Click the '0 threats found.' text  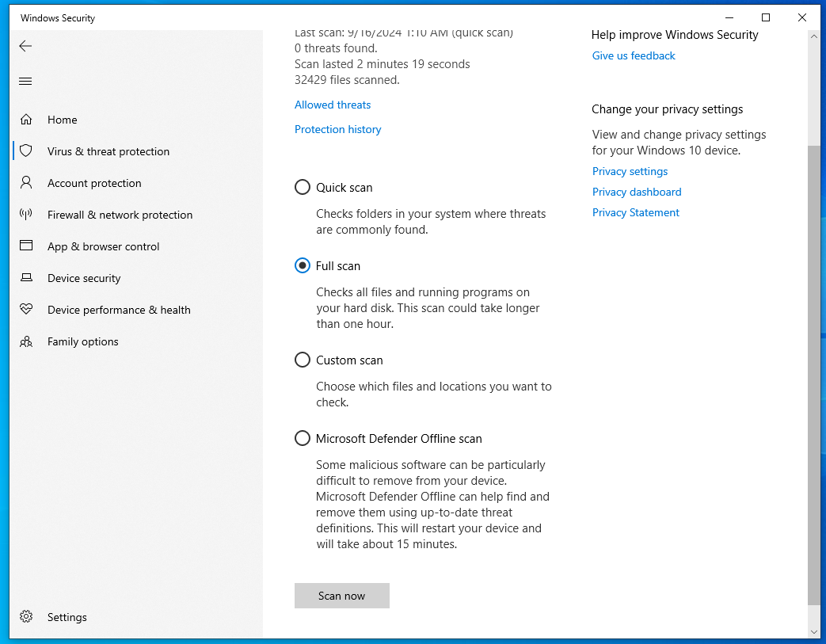336,48
